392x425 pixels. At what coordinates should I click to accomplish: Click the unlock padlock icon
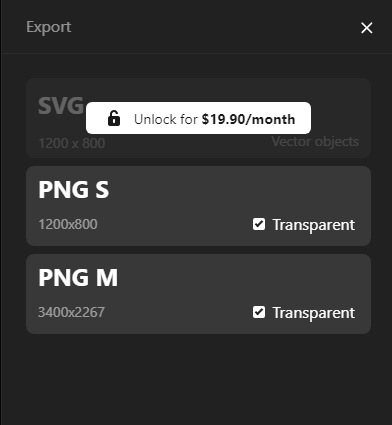(x=114, y=118)
